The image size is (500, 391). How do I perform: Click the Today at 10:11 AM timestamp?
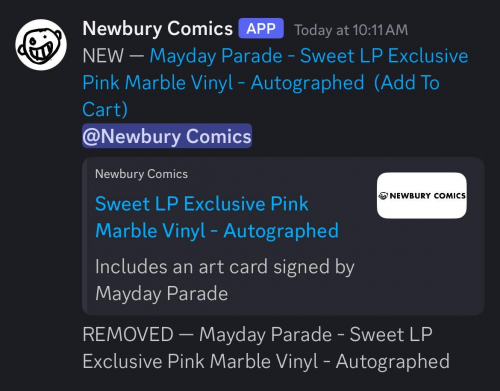[x=351, y=30]
